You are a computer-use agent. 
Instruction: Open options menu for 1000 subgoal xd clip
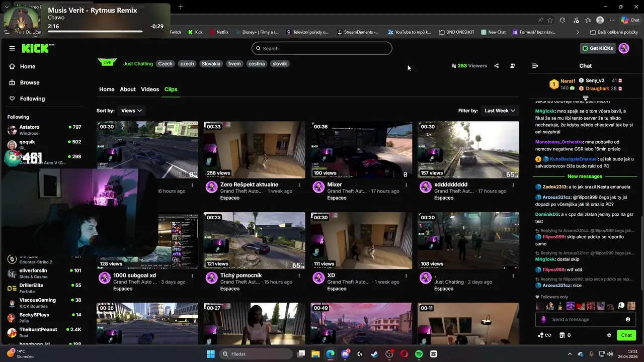click(x=192, y=276)
